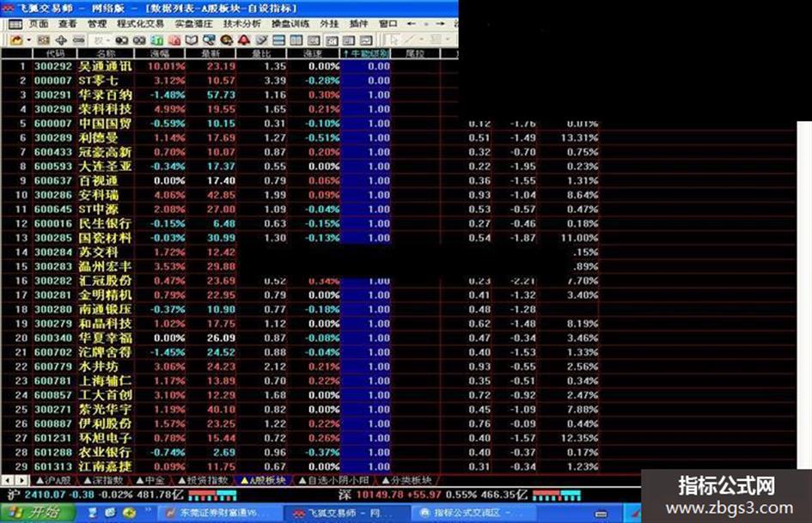812x523 pixels.
Task: Open the 查看 menu
Action: click(x=68, y=24)
